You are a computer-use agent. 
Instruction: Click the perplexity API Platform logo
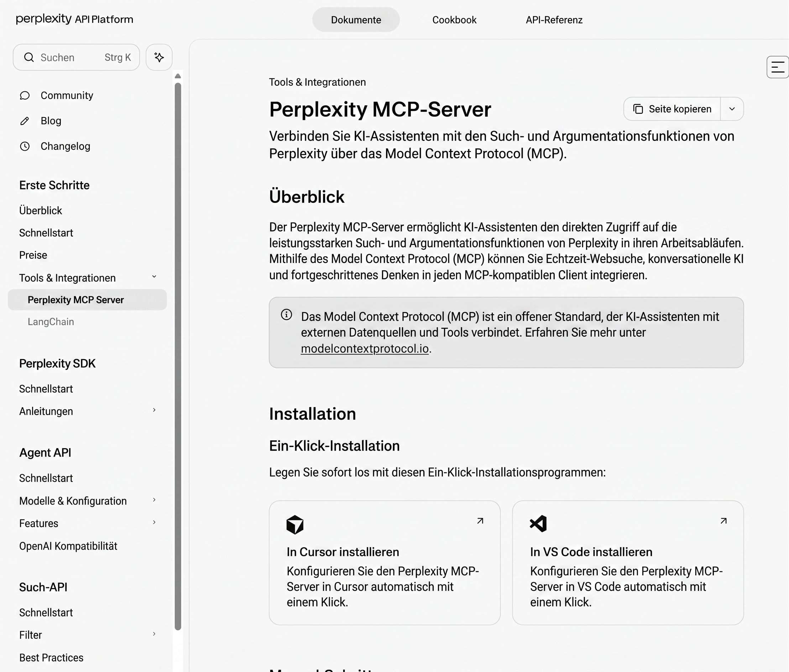75,19
